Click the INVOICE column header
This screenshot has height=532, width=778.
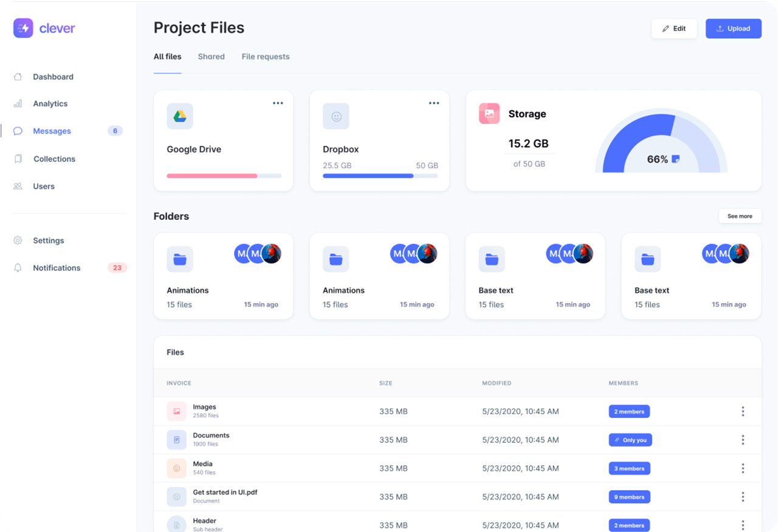tap(179, 383)
